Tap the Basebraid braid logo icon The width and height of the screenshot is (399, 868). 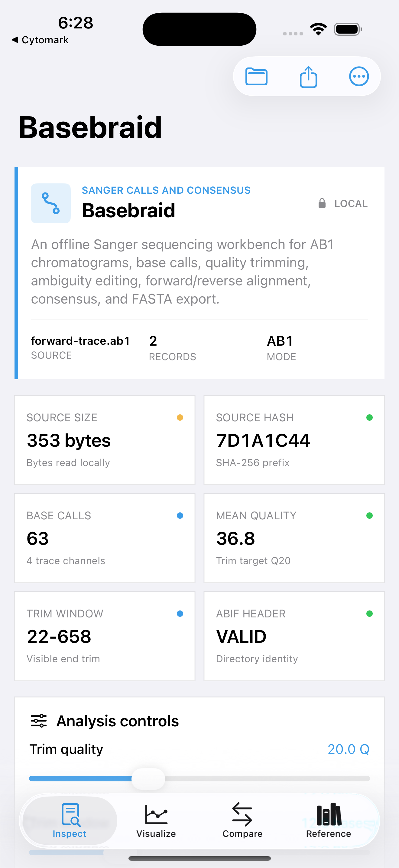(x=51, y=203)
